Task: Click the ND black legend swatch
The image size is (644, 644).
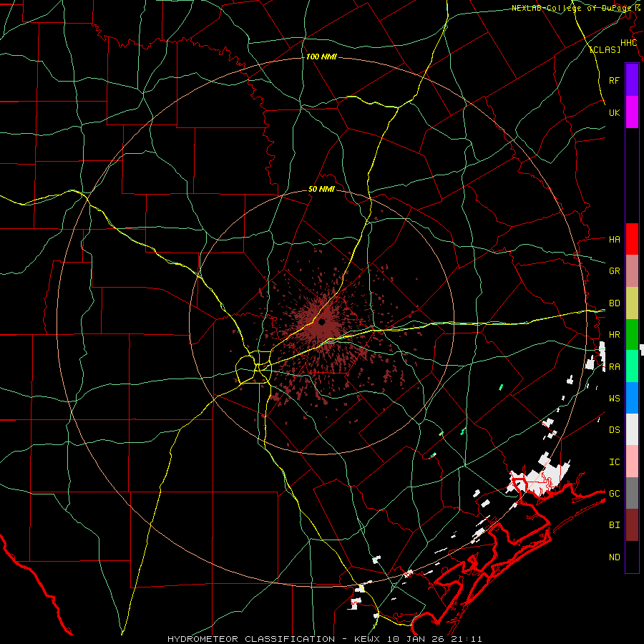Action: point(632,557)
